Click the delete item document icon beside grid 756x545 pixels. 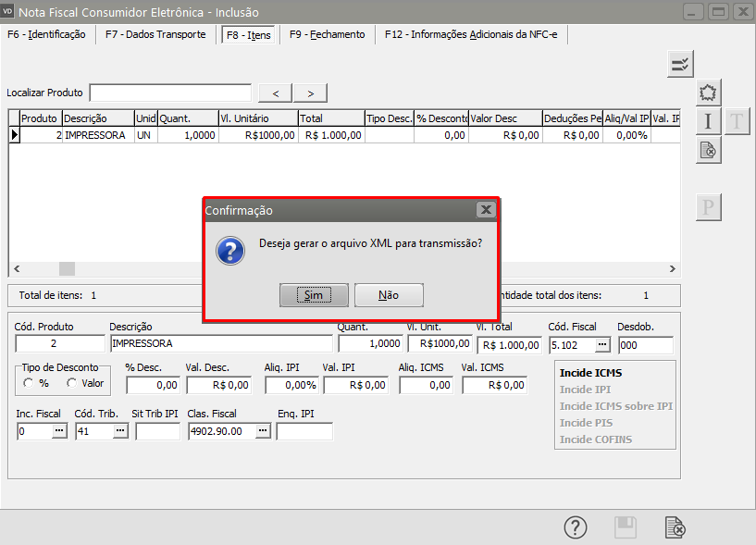(x=708, y=149)
